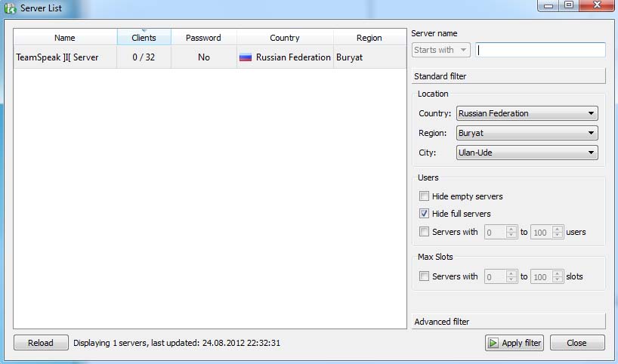618x364 pixels.
Task: Click the Close button
Action: click(577, 343)
